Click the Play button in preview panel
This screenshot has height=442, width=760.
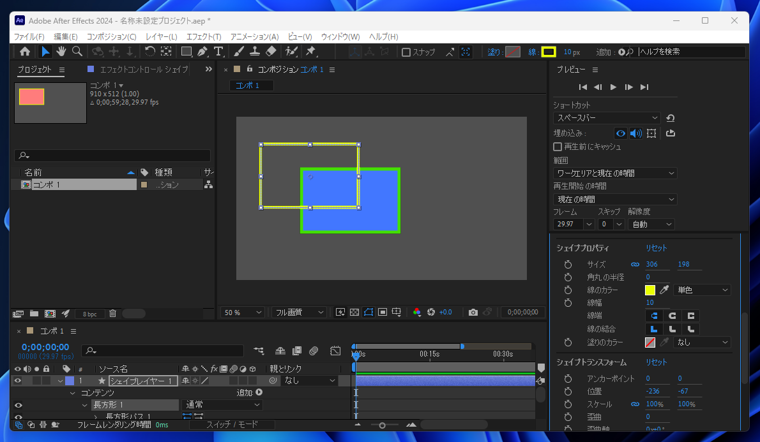click(x=613, y=88)
